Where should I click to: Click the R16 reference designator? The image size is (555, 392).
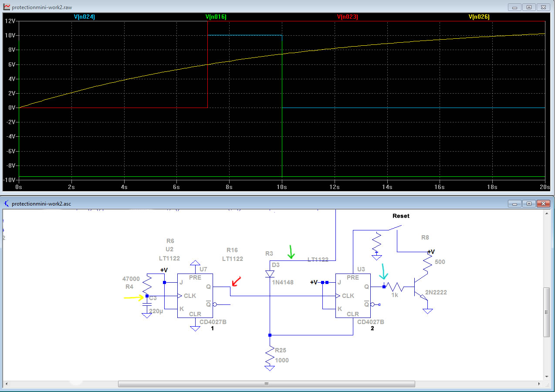(x=232, y=250)
